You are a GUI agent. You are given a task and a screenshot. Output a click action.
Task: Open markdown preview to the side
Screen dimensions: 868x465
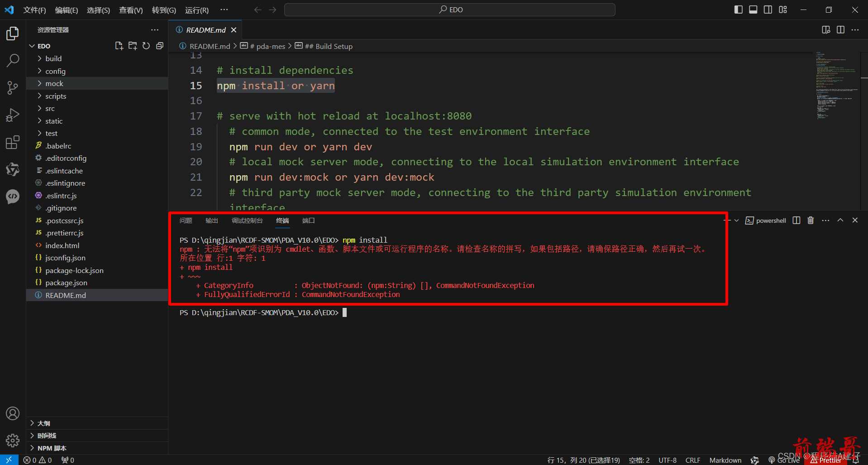[x=826, y=30]
